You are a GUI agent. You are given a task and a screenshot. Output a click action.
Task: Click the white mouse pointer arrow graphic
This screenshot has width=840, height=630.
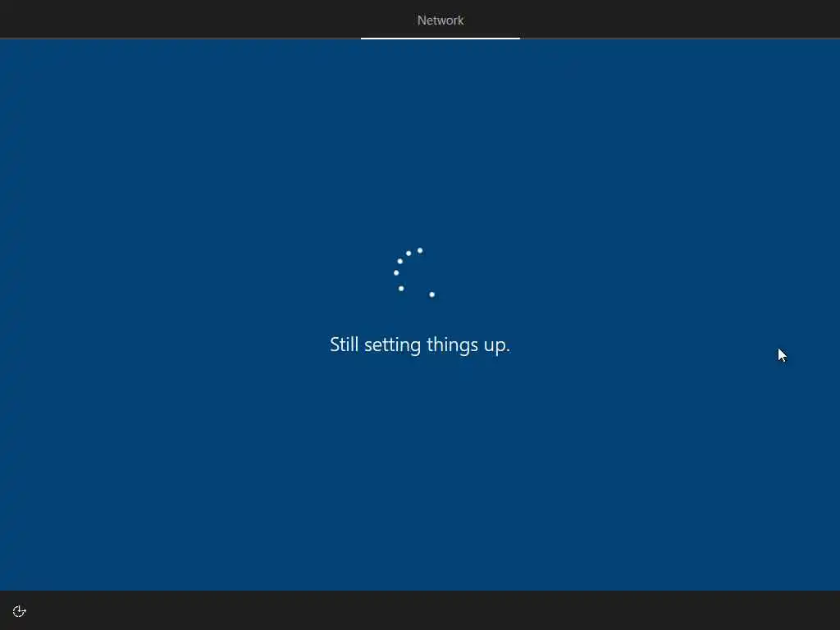tap(782, 355)
